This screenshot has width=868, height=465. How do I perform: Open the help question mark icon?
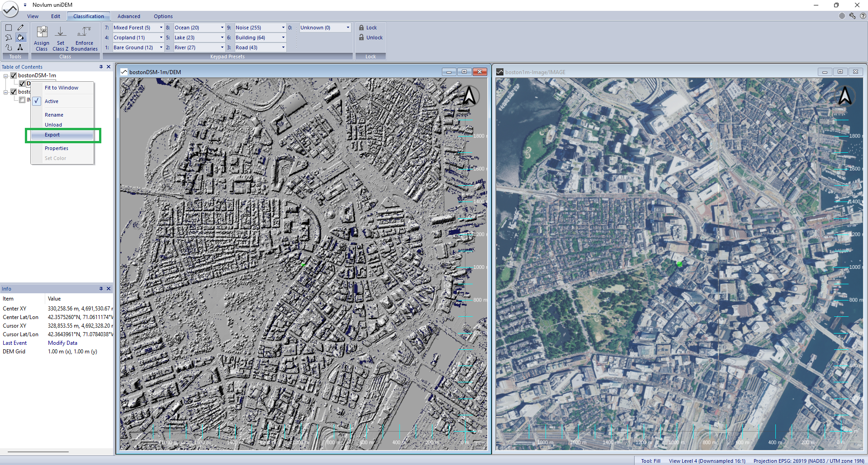[x=863, y=16]
